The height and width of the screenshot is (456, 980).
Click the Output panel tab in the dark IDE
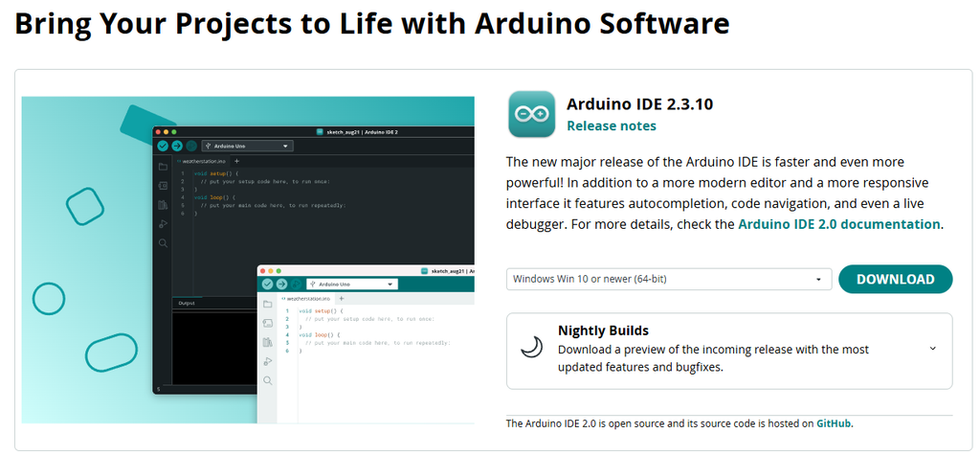pyautogui.click(x=187, y=303)
